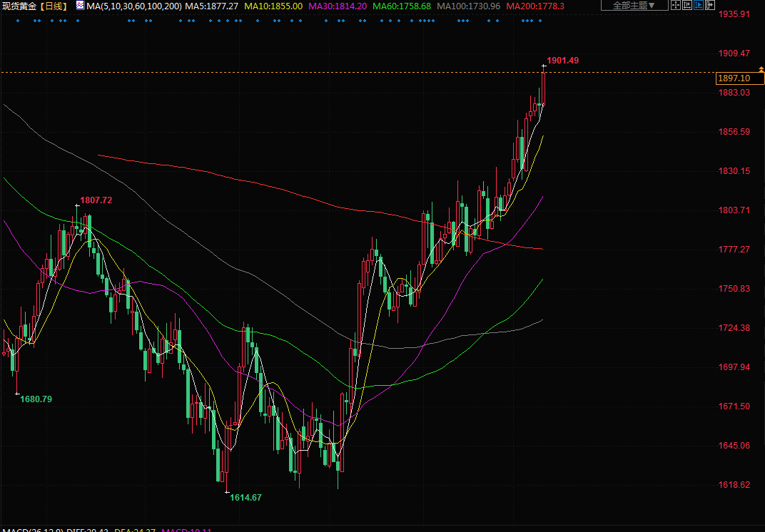Toggle the MA5 line via its legend value

(212, 6)
